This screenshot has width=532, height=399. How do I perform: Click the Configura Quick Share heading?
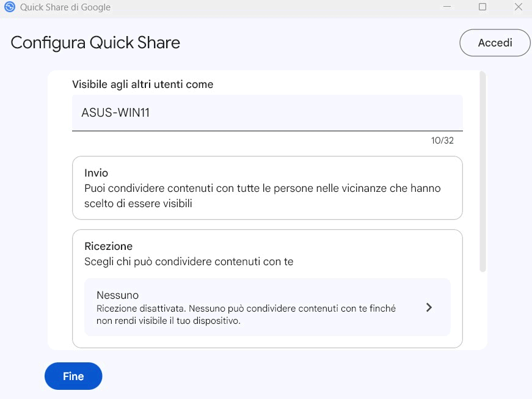coord(95,43)
